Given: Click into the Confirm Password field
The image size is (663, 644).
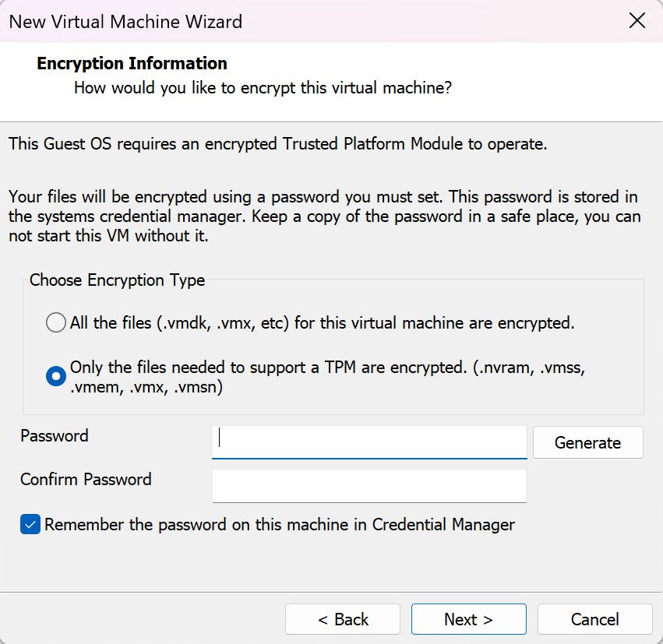Looking at the screenshot, I should click(369, 486).
